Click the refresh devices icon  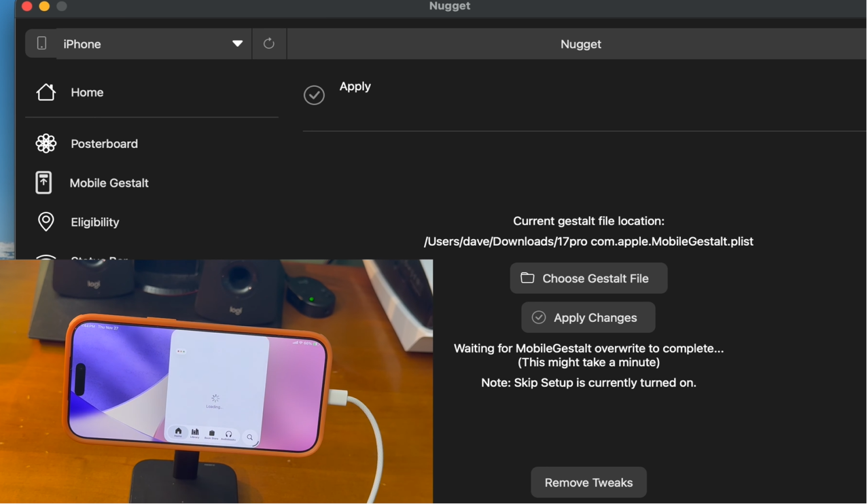pos(269,43)
